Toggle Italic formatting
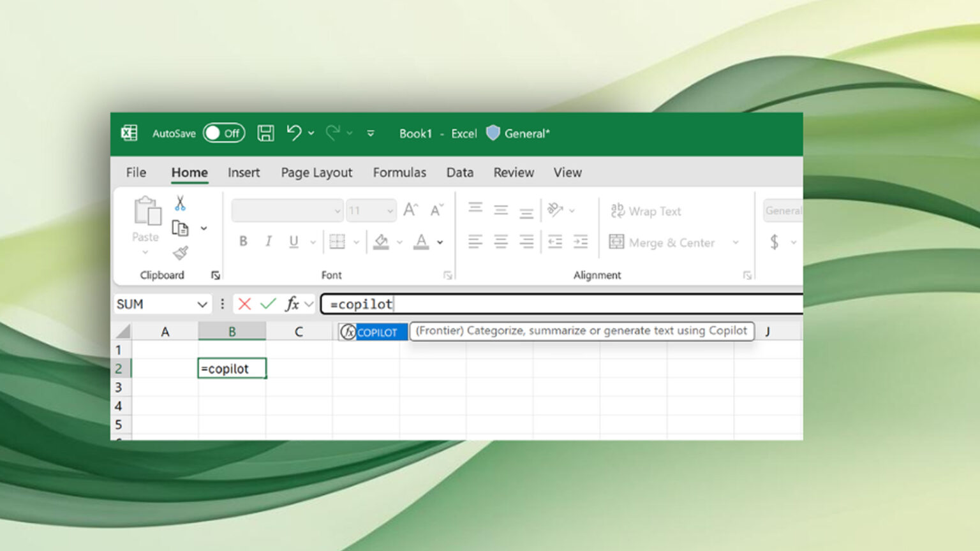Viewport: 980px width, 551px height. [269, 241]
